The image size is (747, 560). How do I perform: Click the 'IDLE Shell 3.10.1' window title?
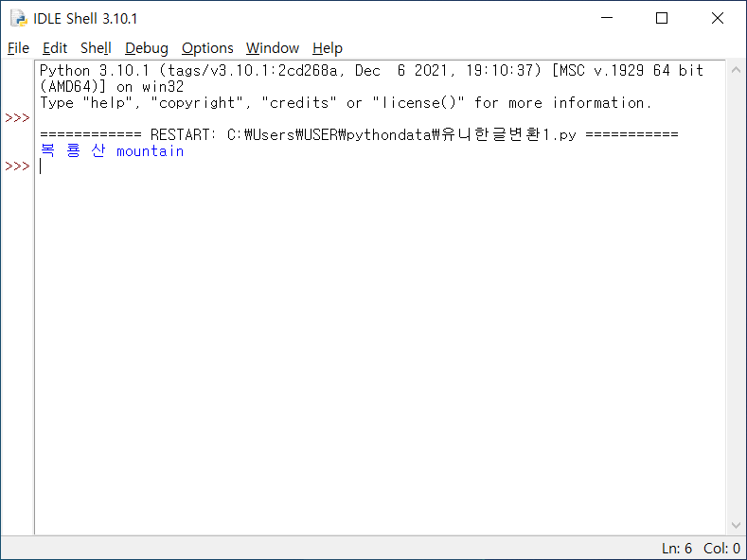click(85, 19)
